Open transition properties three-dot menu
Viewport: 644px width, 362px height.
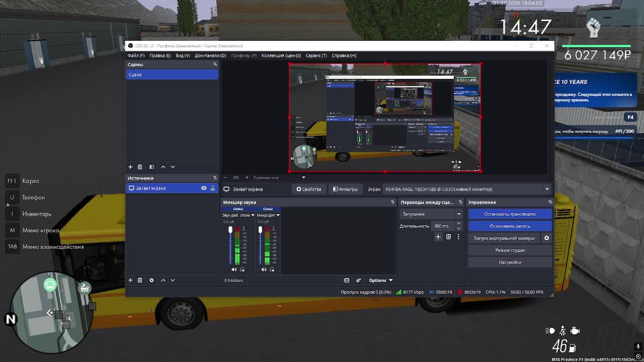(x=458, y=237)
